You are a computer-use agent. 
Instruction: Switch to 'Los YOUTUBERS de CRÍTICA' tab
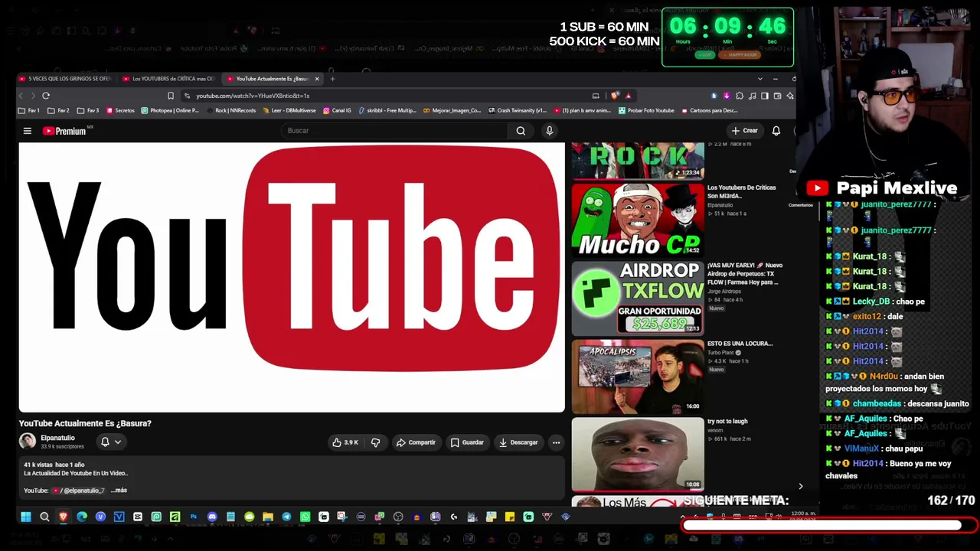coord(168,79)
